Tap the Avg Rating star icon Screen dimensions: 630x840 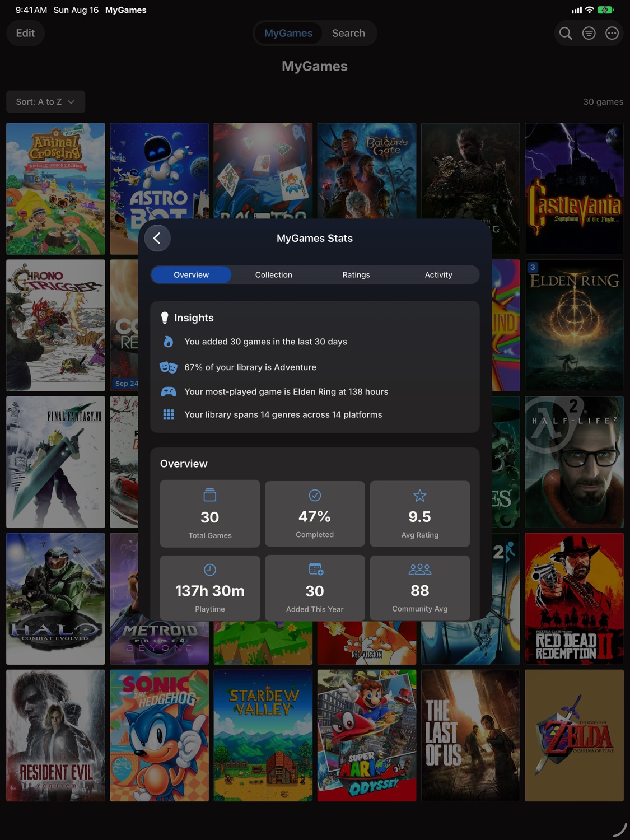pyautogui.click(x=420, y=495)
